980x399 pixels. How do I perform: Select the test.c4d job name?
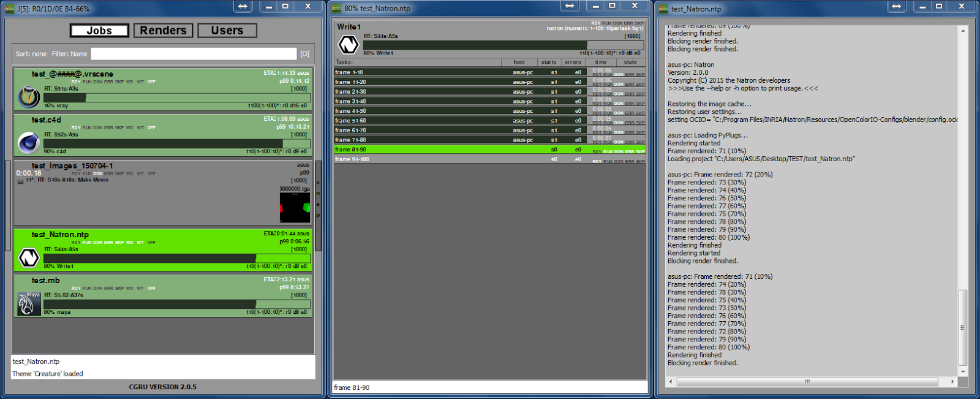click(x=47, y=120)
